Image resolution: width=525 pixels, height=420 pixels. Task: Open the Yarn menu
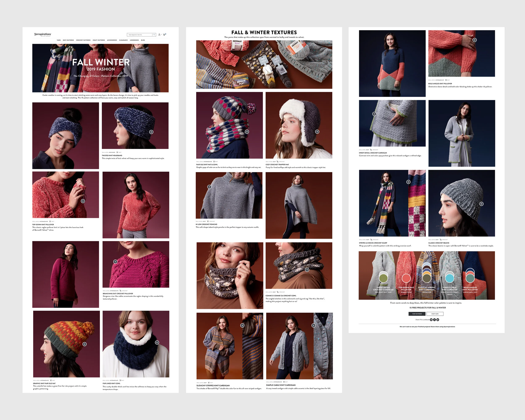click(x=59, y=40)
